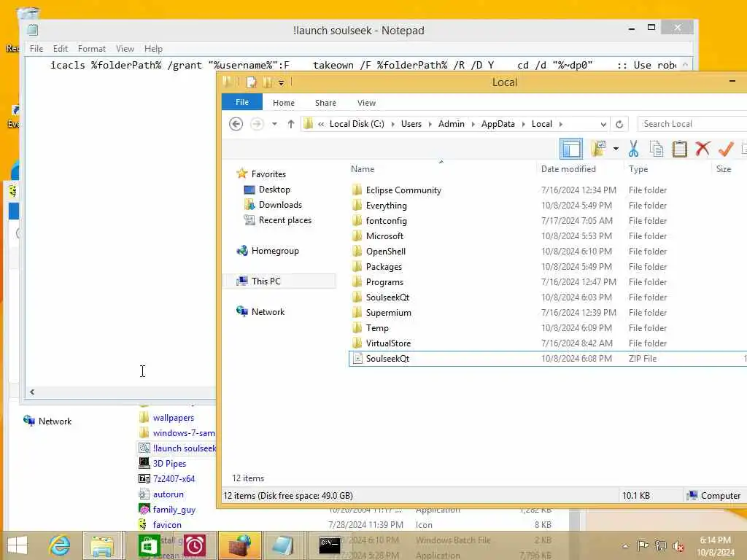Select the Eclipse Community folder
This screenshot has width=747, height=560.
403,190
